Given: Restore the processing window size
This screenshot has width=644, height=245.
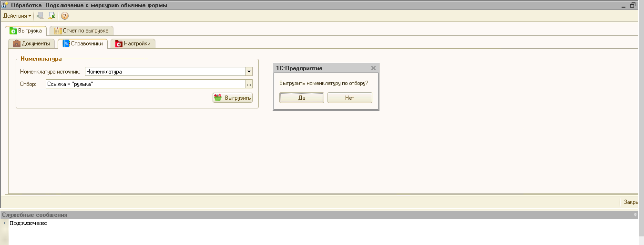Looking at the screenshot, I should point(633,5).
